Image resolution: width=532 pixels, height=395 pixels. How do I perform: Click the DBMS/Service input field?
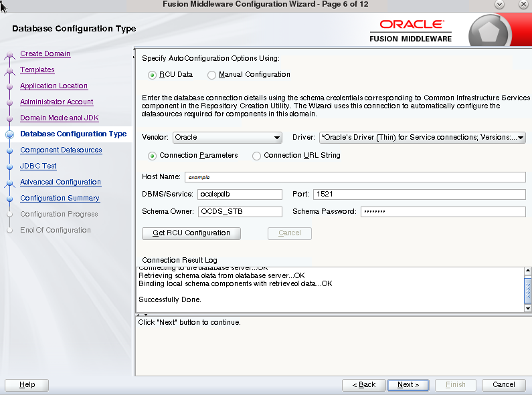tap(240, 194)
